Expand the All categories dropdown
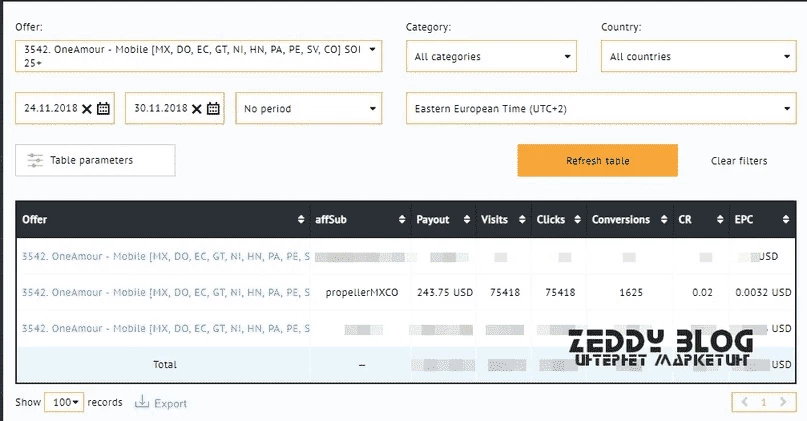Image resolution: width=807 pixels, height=421 pixels. click(x=492, y=56)
